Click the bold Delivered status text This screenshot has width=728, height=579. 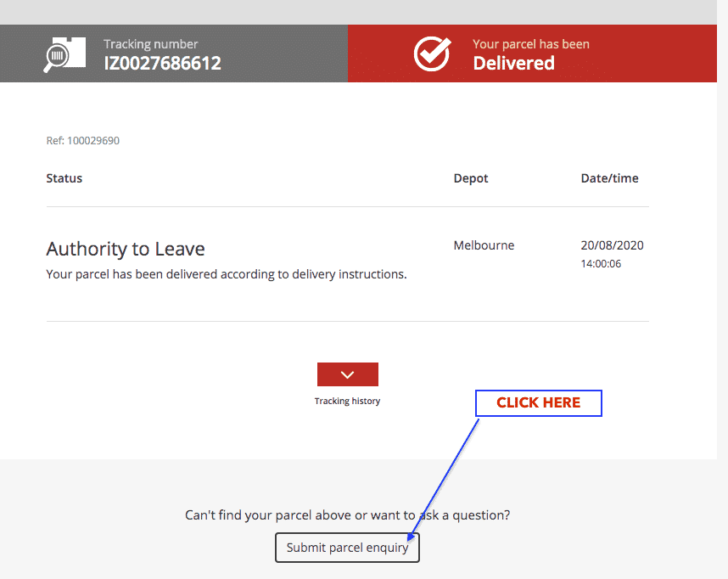pyautogui.click(x=513, y=64)
